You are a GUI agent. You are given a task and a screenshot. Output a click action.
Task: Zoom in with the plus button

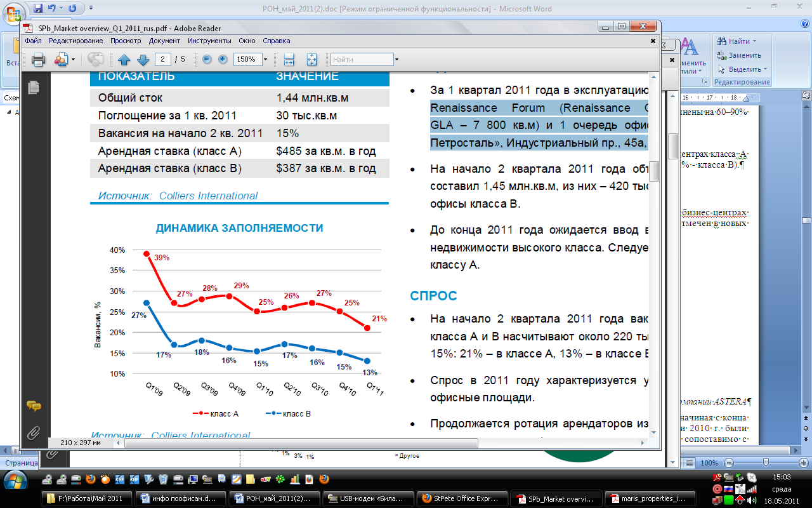pyautogui.click(x=223, y=59)
